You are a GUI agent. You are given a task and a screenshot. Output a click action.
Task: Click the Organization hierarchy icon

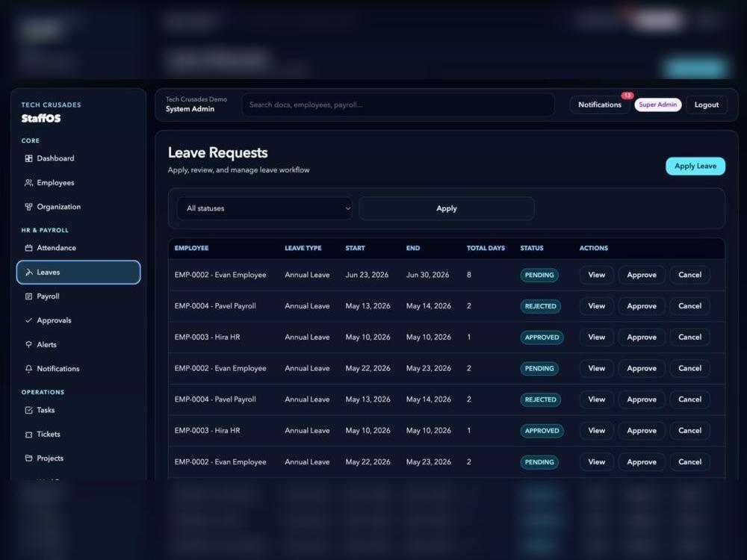click(28, 207)
